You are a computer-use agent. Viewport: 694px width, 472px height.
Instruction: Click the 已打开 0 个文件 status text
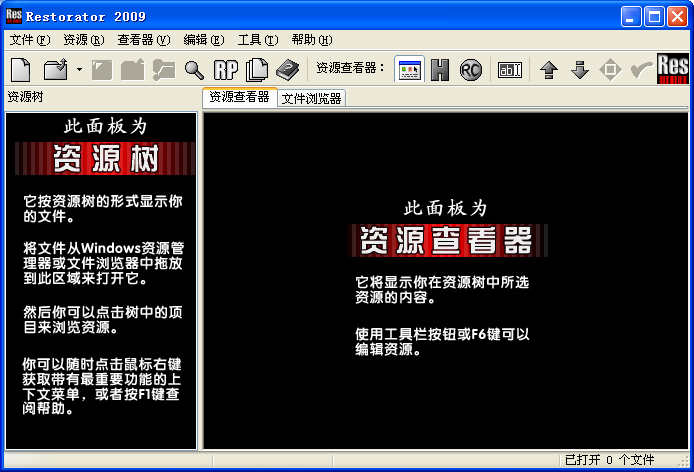coord(609,460)
